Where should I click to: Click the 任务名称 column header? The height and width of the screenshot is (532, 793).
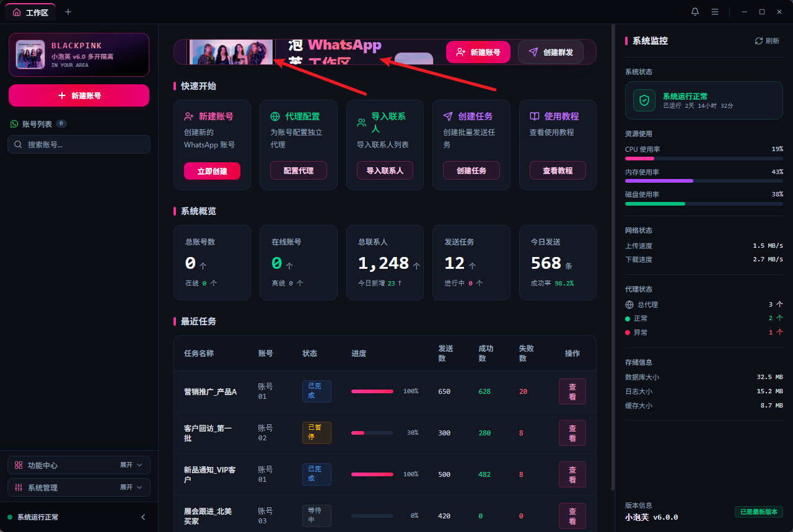[199, 354]
